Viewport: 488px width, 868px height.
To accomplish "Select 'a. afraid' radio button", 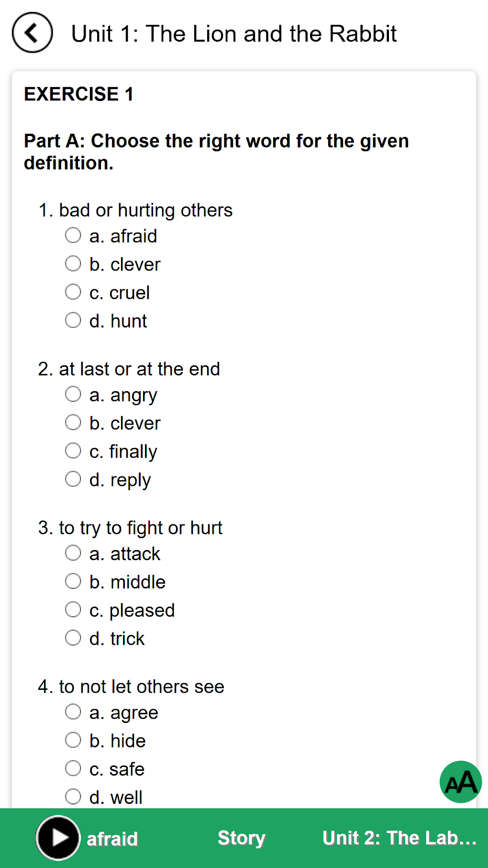I will (73, 236).
